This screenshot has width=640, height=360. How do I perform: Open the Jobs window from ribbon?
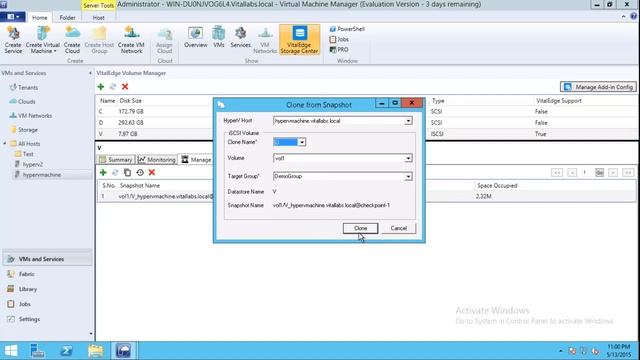(x=339, y=39)
